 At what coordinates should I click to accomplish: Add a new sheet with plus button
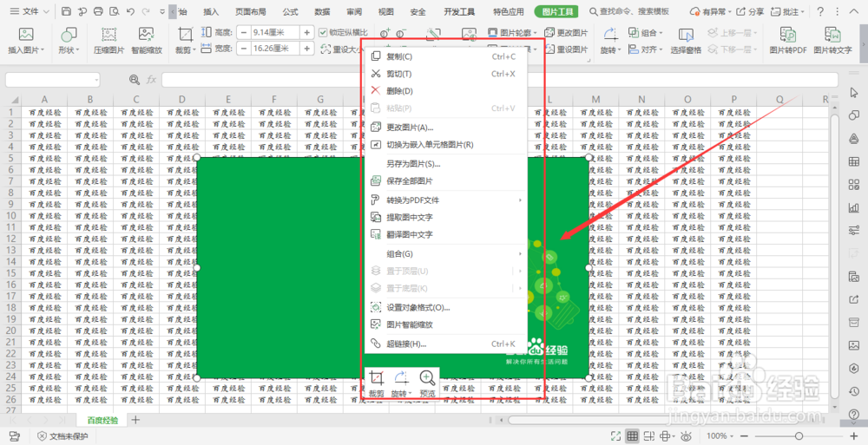(x=135, y=420)
